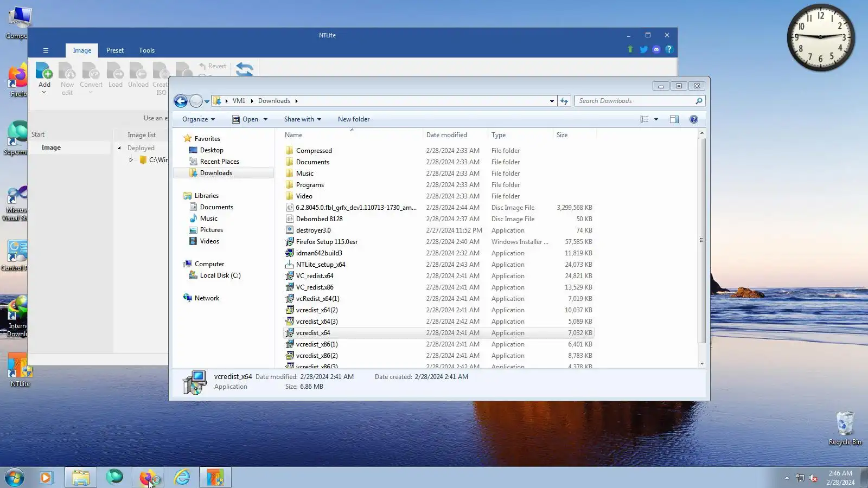Select Network in navigation pane
Viewport: 868px width, 488px height.
207,298
